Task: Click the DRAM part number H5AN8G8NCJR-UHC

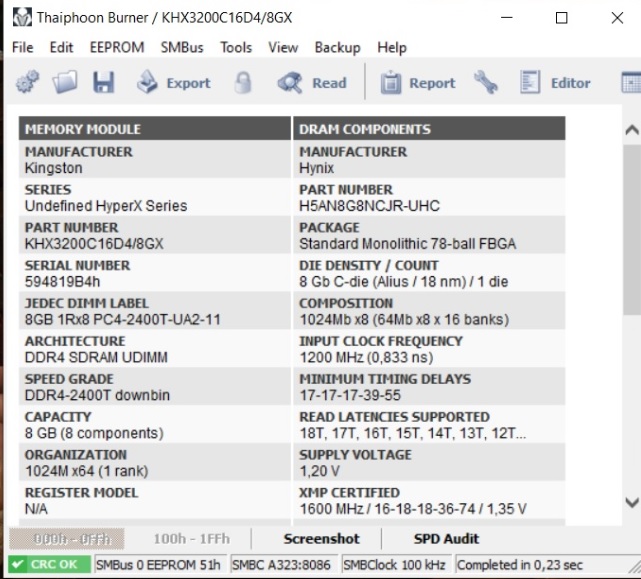Action: click(x=370, y=206)
